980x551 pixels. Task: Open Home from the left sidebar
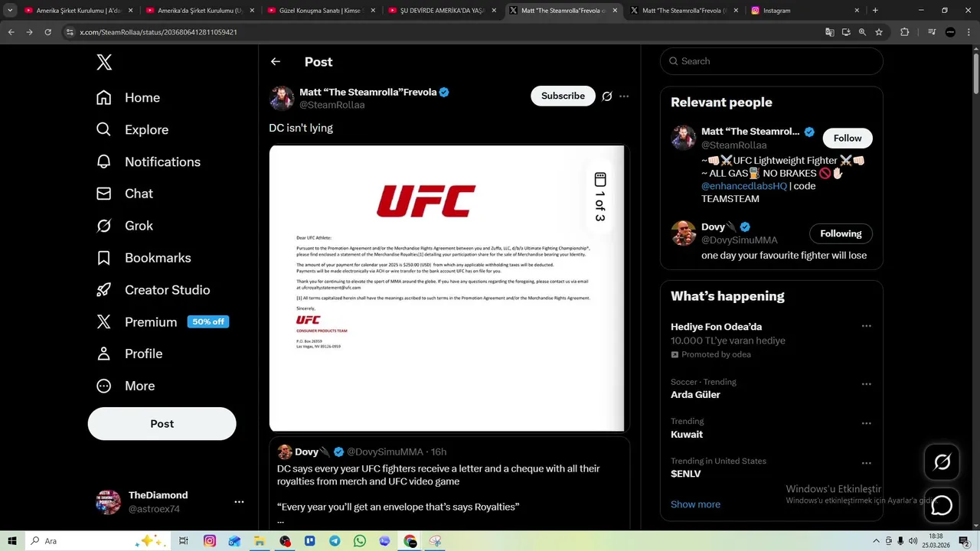point(128,98)
